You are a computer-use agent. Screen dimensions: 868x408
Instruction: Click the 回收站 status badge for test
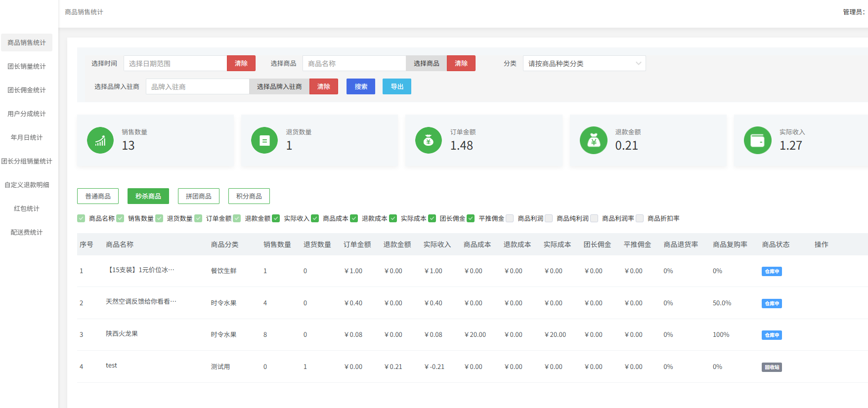click(x=771, y=367)
